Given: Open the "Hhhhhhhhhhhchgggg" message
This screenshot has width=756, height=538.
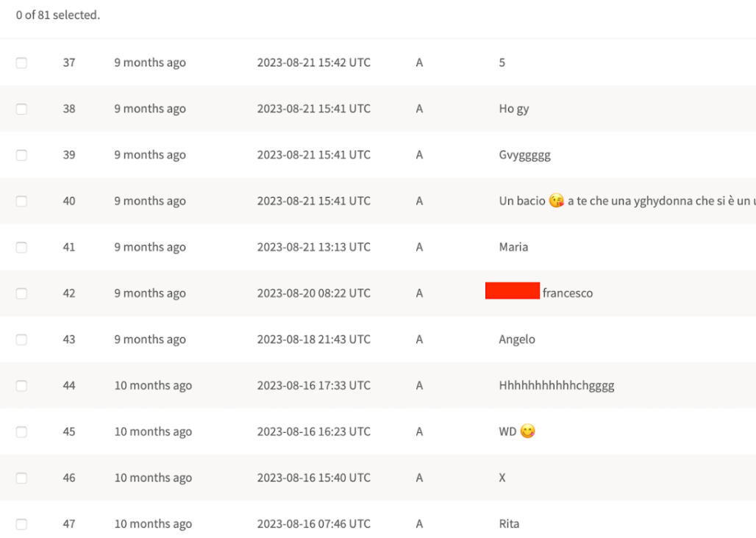Looking at the screenshot, I should click(557, 385).
